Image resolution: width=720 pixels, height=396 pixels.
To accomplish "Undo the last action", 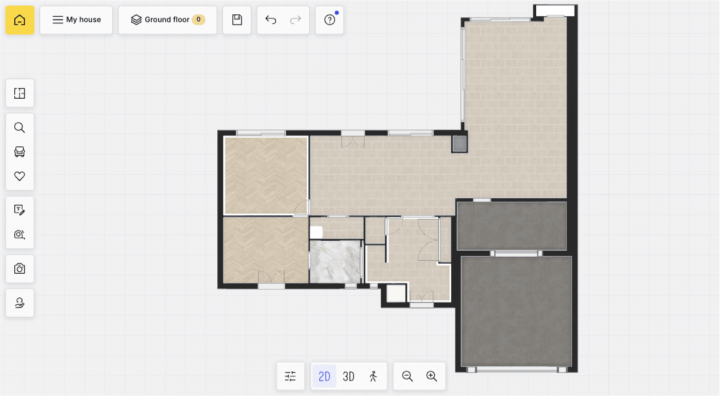I will tap(271, 20).
